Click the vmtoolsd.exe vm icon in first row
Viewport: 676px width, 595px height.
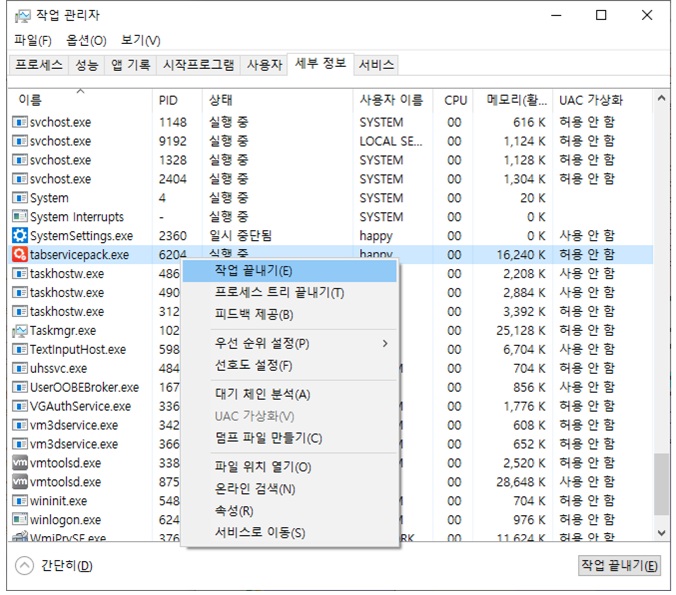tap(20, 463)
